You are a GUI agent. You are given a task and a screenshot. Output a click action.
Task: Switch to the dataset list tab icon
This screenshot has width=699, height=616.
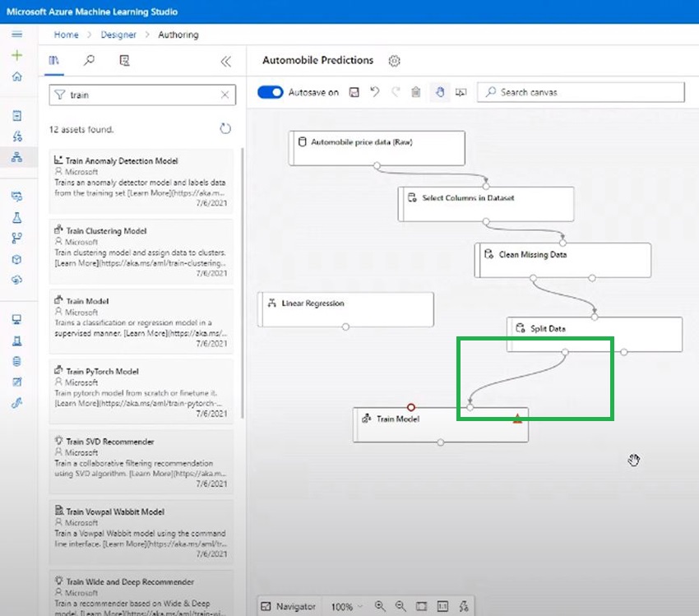tap(124, 60)
